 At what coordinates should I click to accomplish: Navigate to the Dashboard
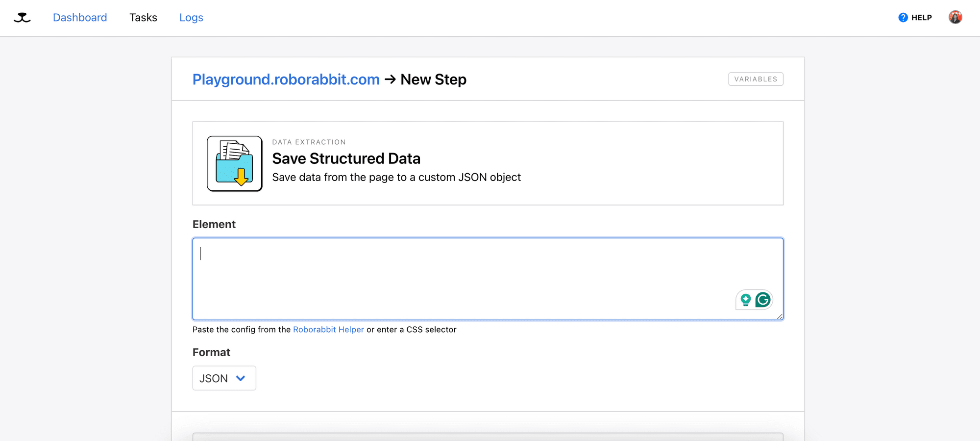[x=80, y=17]
